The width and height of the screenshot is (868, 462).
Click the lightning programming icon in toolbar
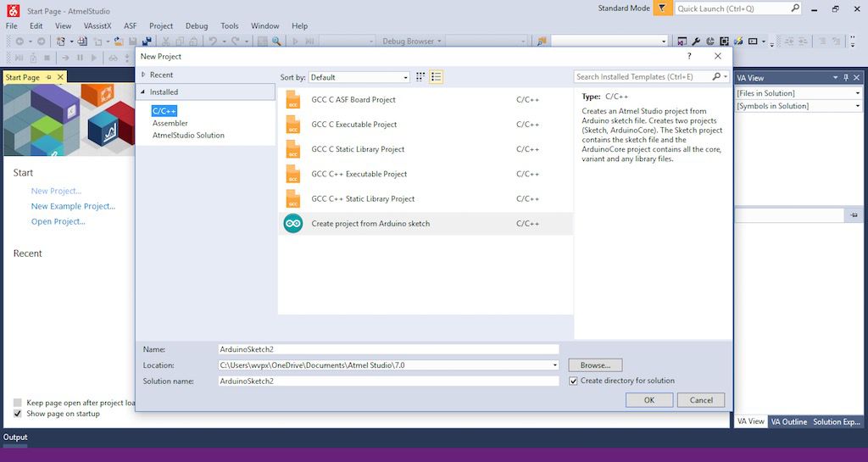tap(738, 42)
